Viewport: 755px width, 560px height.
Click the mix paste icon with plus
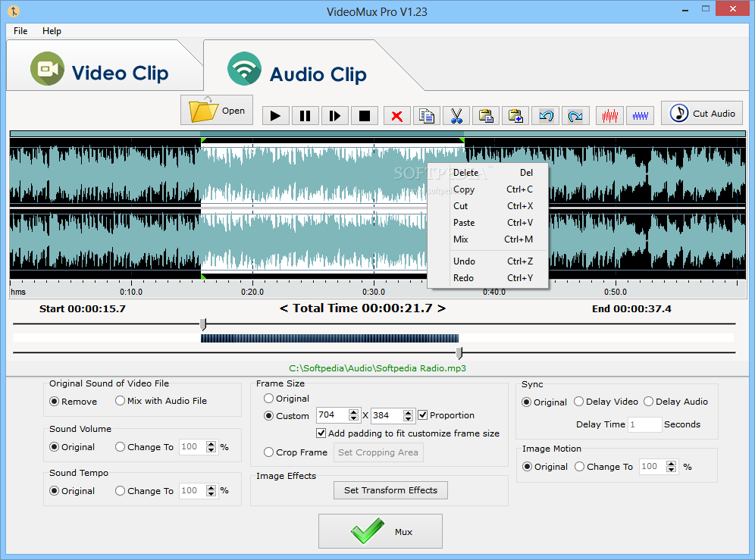[x=515, y=116]
